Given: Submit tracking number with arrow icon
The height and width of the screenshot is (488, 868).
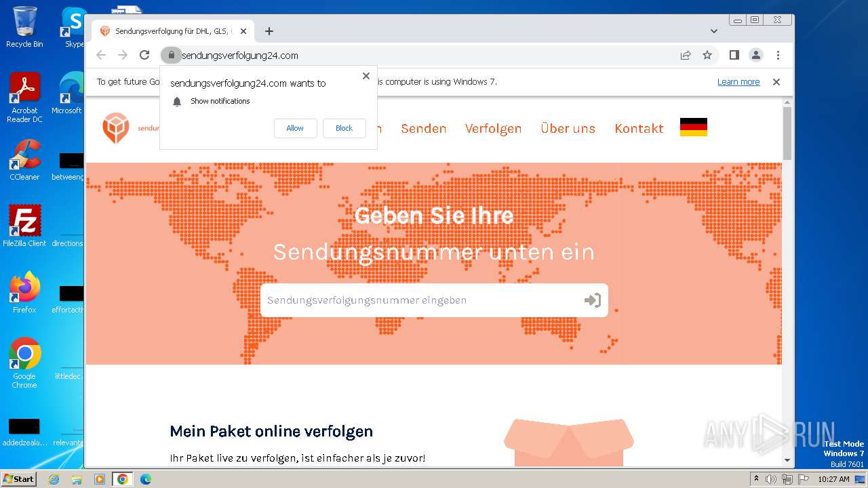Looking at the screenshot, I should click(593, 300).
